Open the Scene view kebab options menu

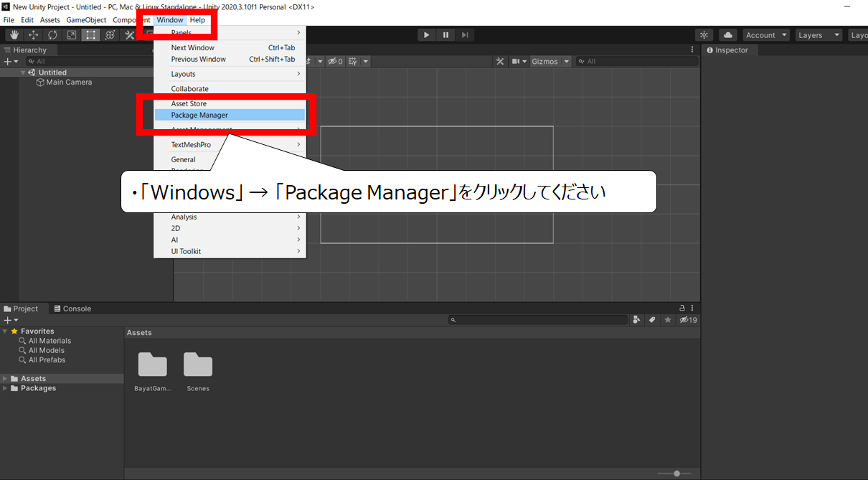(x=692, y=50)
